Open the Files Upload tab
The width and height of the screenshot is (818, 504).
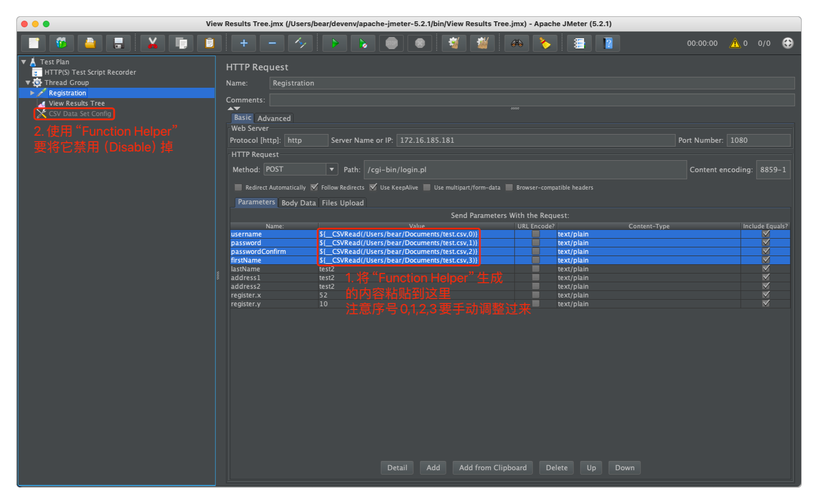(x=343, y=203)
